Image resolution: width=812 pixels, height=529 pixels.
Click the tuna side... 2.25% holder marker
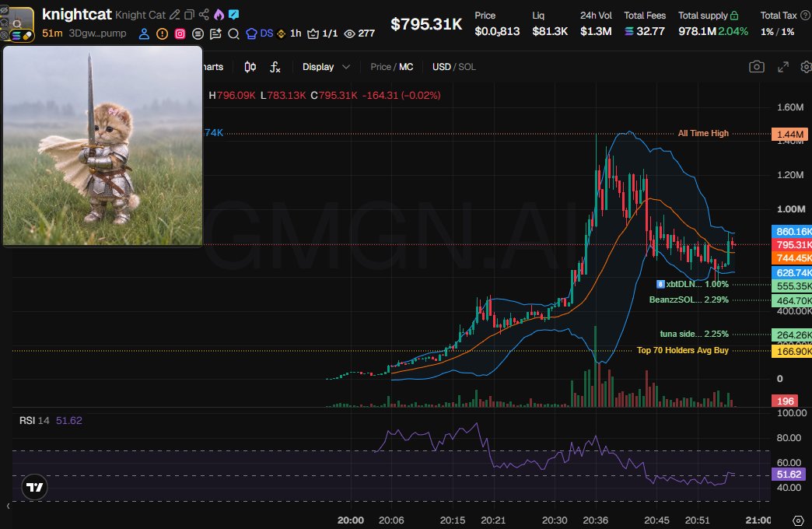[x=694, y=334]
